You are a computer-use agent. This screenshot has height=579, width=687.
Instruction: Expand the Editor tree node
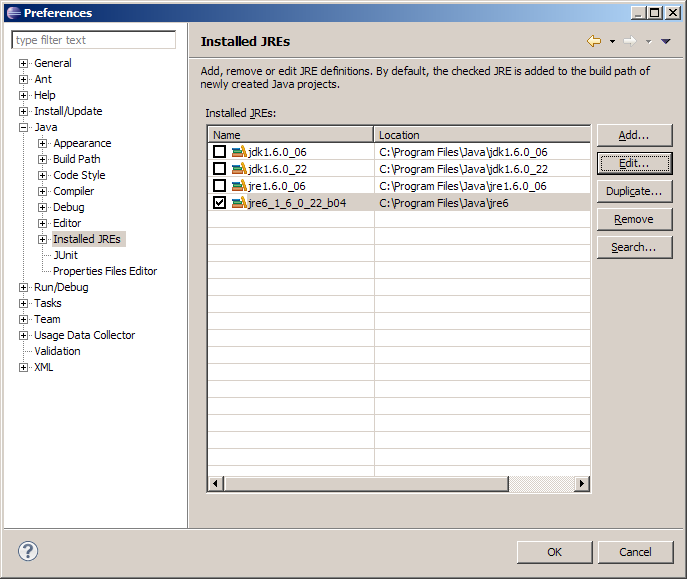(42, 223)
